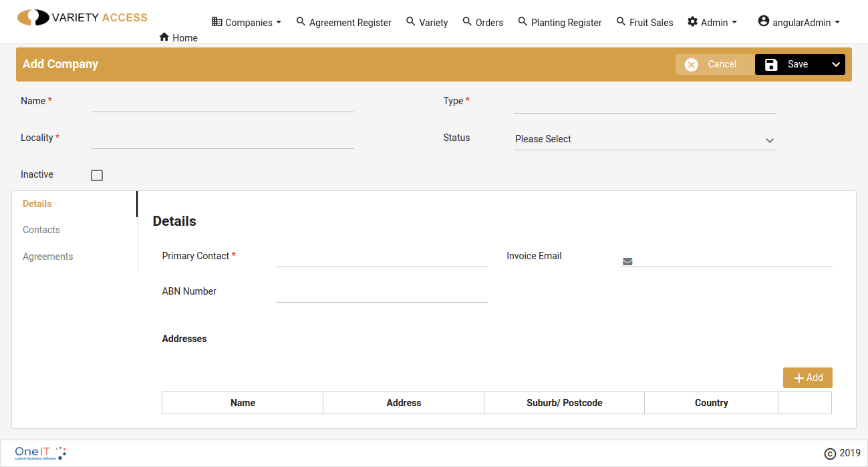Toggle the Inactive checkbox
Image resolution: width=868 pixels, height=467 pixels.
(x=97, y=175)
